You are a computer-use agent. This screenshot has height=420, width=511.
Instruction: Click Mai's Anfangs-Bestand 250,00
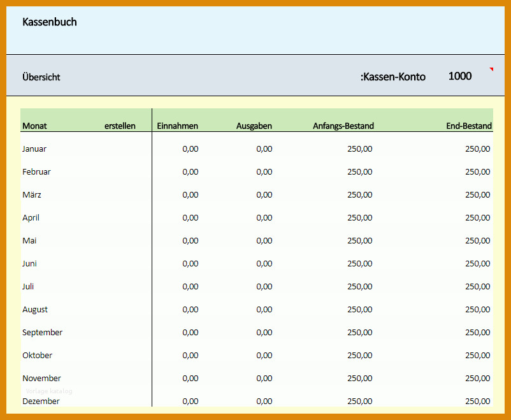point(360,241)
